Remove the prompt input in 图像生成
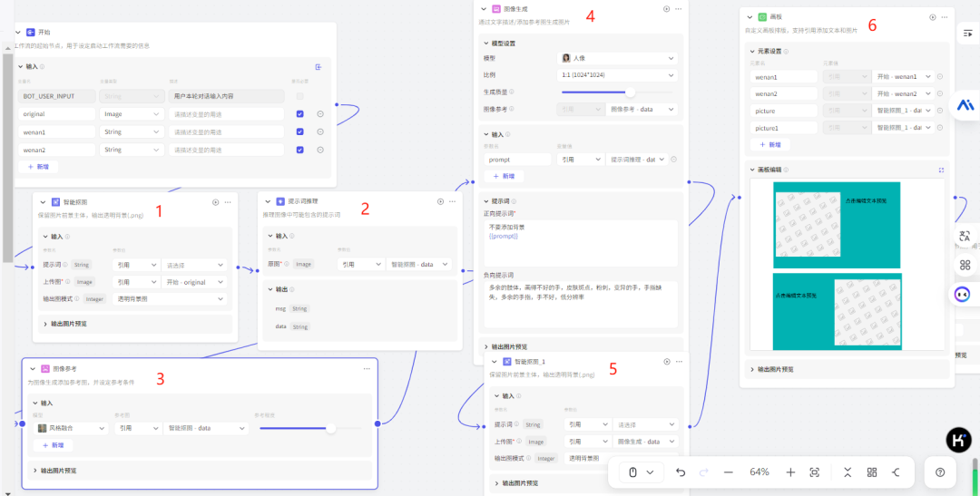Screen dimensions: 980x496 point(673,160)
